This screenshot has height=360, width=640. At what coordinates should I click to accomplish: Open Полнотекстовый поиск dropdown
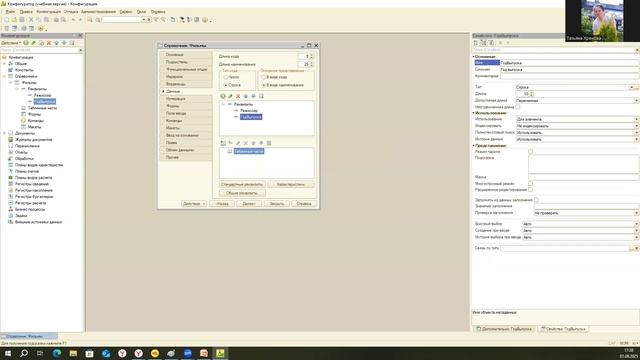[636, 133]
